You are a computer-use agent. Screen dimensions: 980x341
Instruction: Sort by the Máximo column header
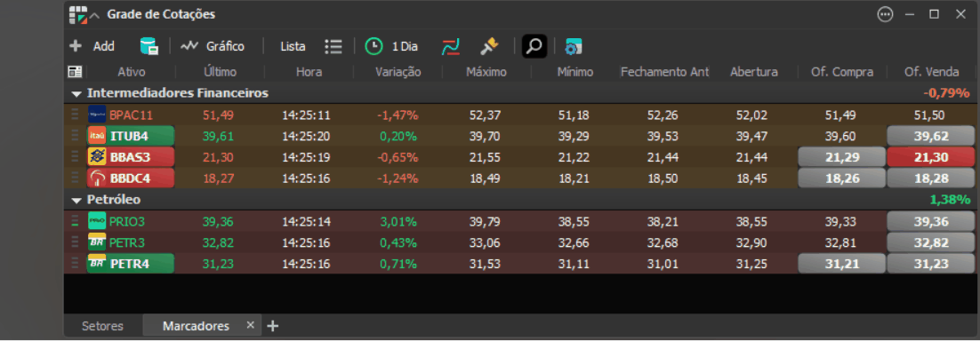[x=486, y=72]
